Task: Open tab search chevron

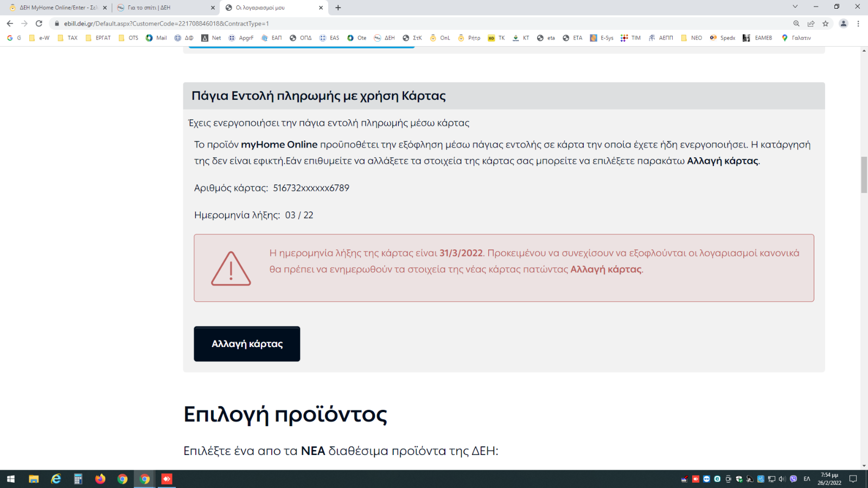Action: 795,7
